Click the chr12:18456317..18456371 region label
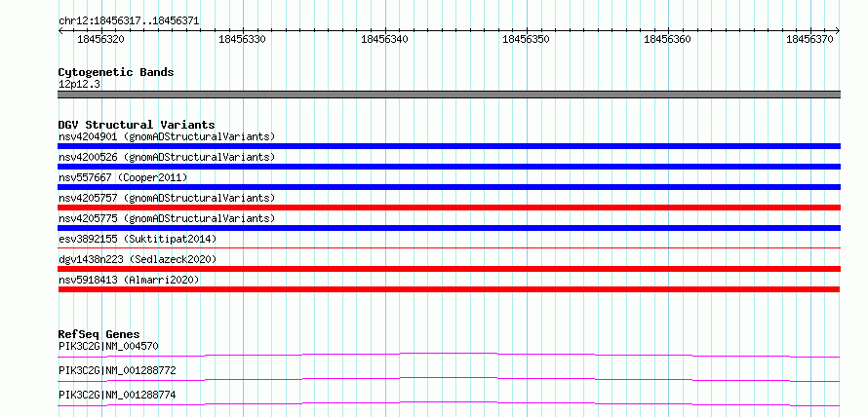The height and width of the screenshot is (417, 868). pyautogui.click(x=129, y=21)
